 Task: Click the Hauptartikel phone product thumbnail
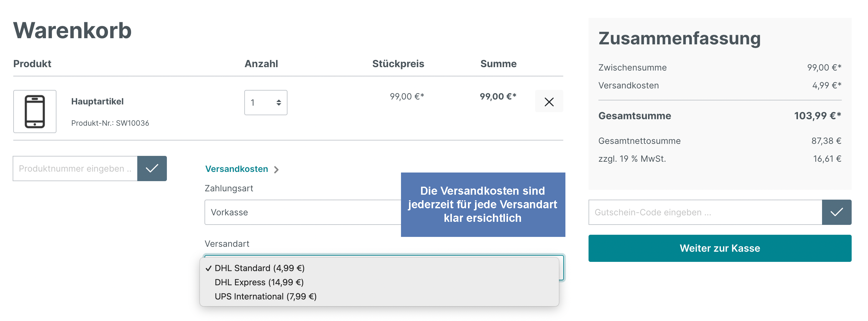35,112
